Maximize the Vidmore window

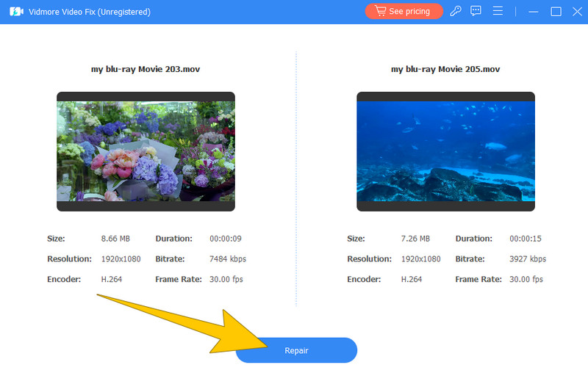click(556, 12)
